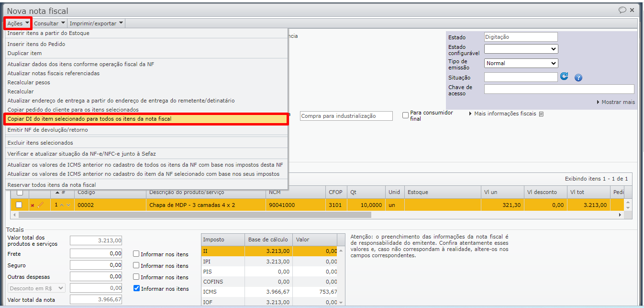Enable the Para consumidor final checkbox
Screen dimensions: 644x308
tap(405, 115)
